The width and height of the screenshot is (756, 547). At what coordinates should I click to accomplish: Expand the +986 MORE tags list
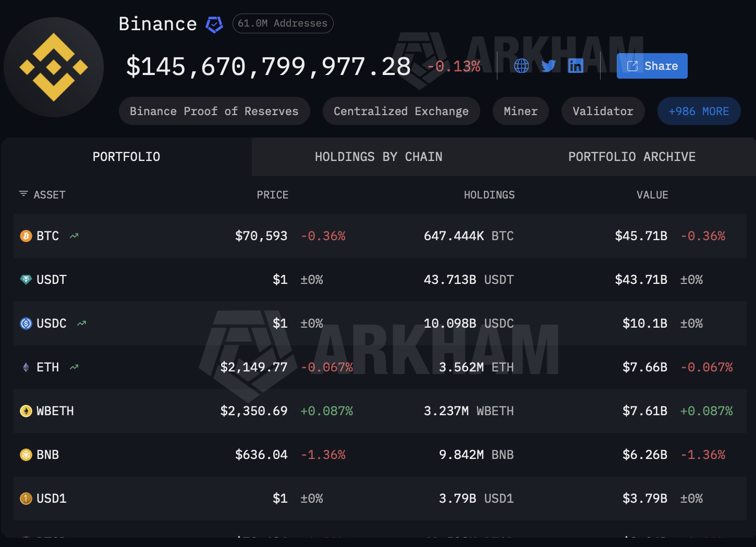[699, 111]
